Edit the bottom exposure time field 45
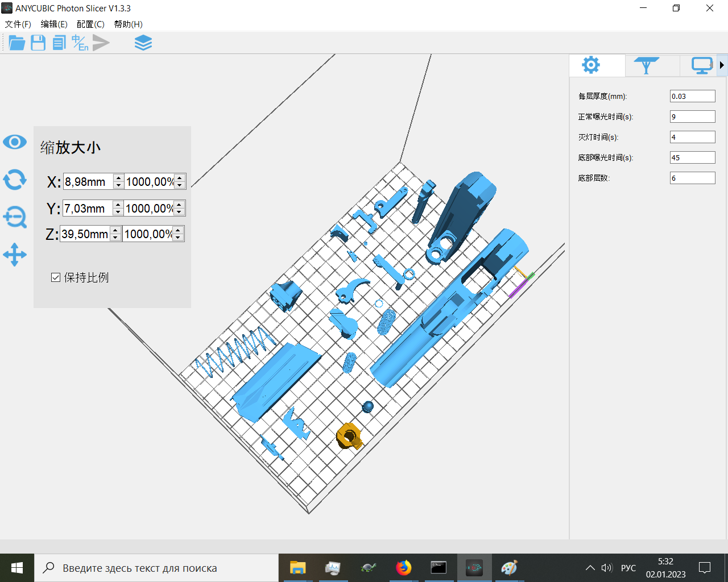 pyautogui.click(x=692, y=157)
